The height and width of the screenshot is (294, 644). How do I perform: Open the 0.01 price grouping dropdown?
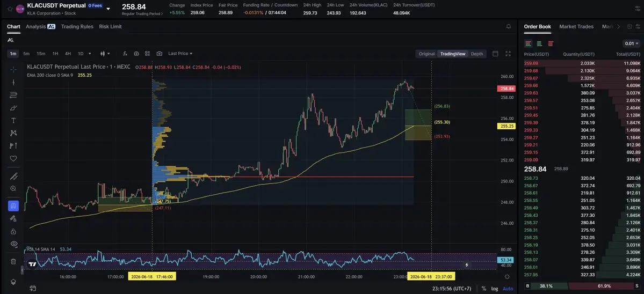631,43
